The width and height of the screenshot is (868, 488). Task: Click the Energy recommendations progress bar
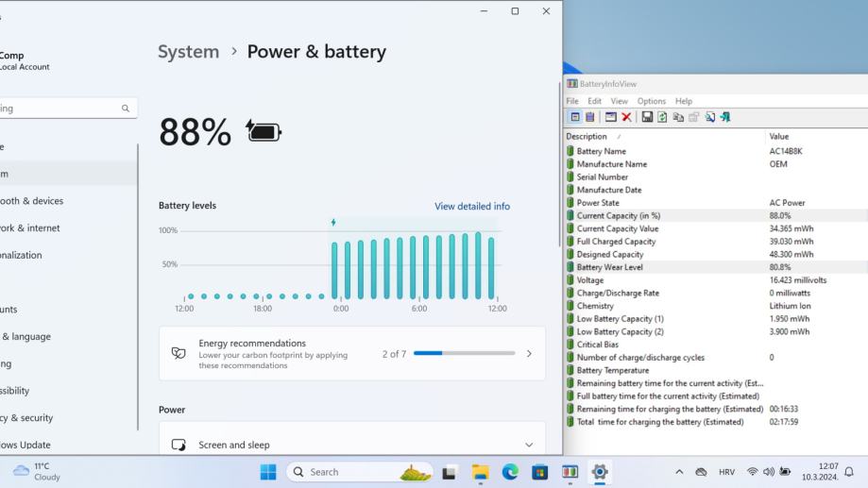(x=464, y=353)
